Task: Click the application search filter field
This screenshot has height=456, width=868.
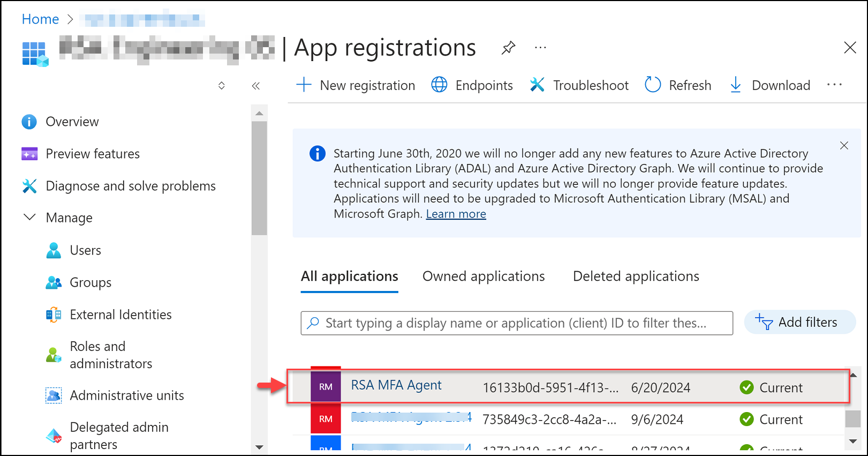Action: coord(517,323)
